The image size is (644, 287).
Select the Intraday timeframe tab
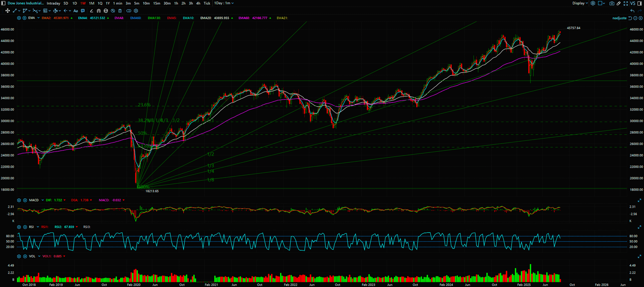(53, 3)
